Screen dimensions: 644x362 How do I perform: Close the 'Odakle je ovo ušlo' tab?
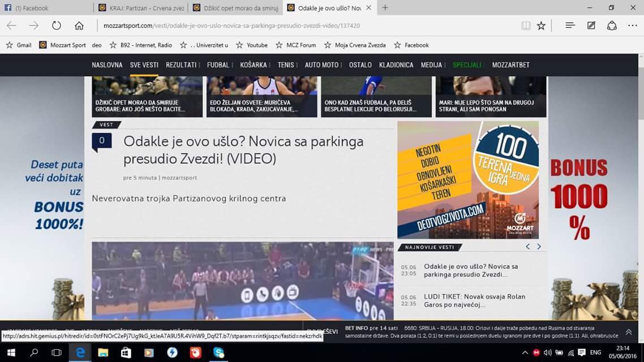368,7
